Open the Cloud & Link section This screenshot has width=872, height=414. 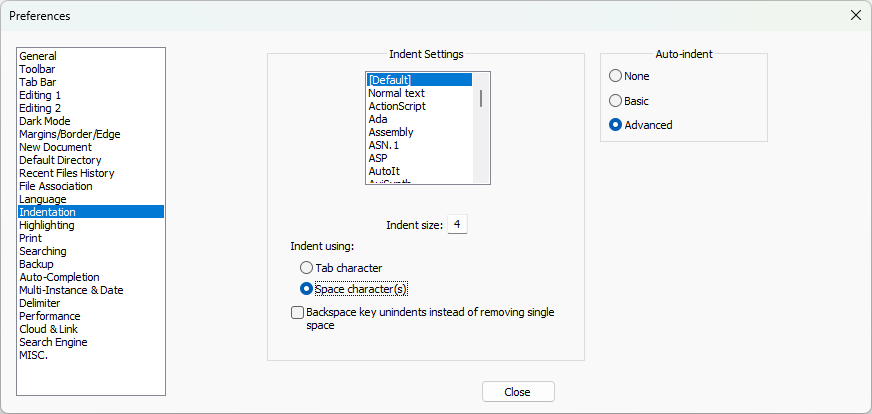click(x=48, y=329)
